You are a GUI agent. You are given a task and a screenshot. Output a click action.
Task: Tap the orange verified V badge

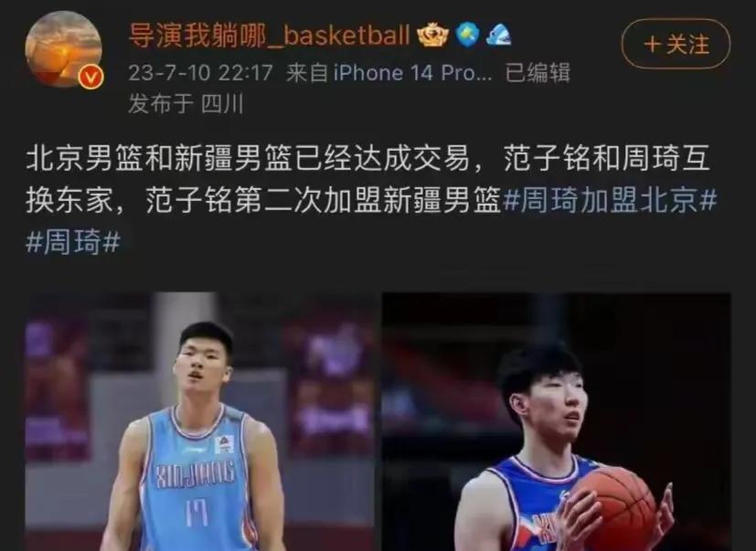pos(91,78)
